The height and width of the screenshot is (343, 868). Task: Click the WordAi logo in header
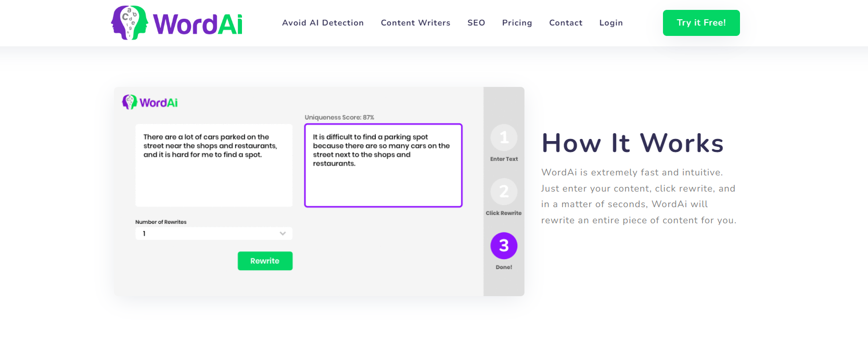(176, 23)
